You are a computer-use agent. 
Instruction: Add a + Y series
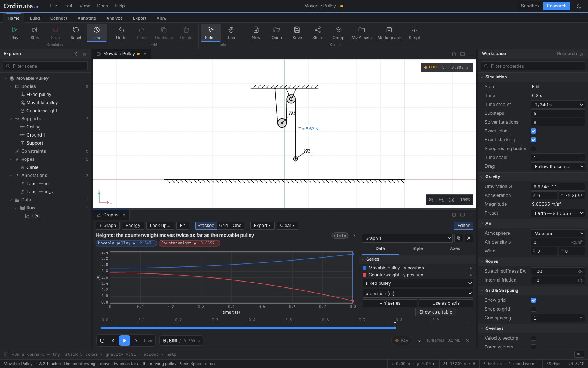(390, 303)
